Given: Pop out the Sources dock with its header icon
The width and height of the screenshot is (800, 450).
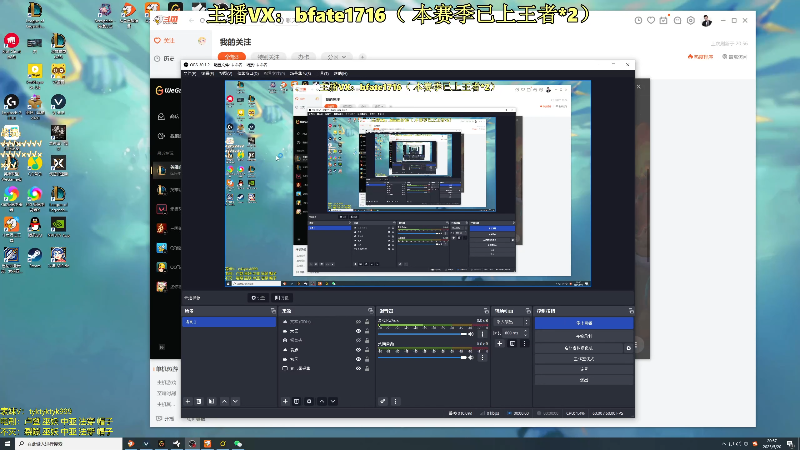Looking at the screenshot, I should click(370, 311).
